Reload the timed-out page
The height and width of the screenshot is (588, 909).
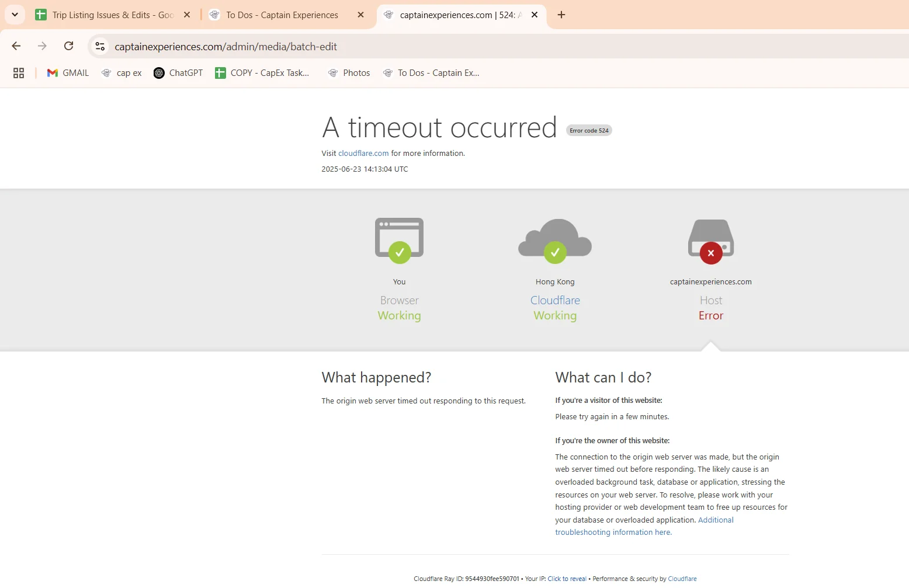(68, 46)
